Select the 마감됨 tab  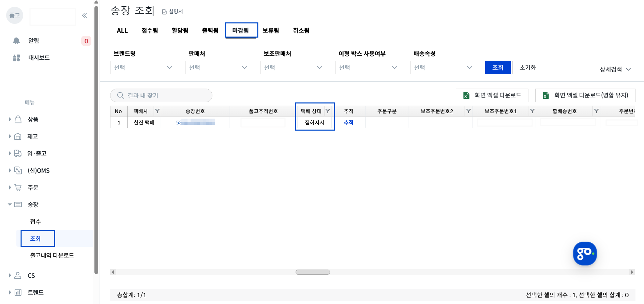[x=241, y=31]
